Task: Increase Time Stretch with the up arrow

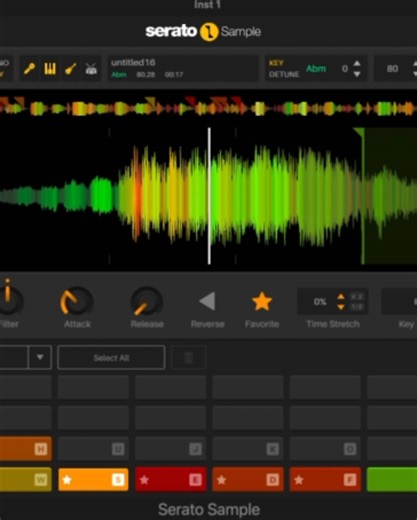Action: pyautogui.click(x=341, y=296)
